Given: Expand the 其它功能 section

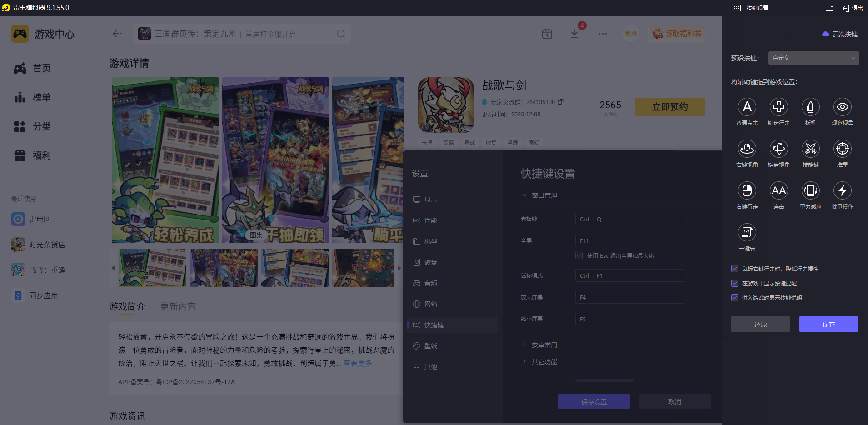Looking at the screenshot, I should click(540, 362).
